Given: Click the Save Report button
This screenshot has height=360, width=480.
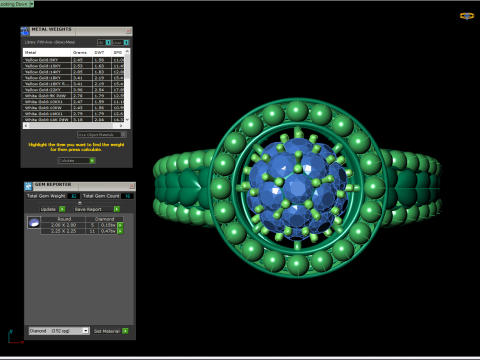Looking at the screenshot, I should tap(93, 209).
